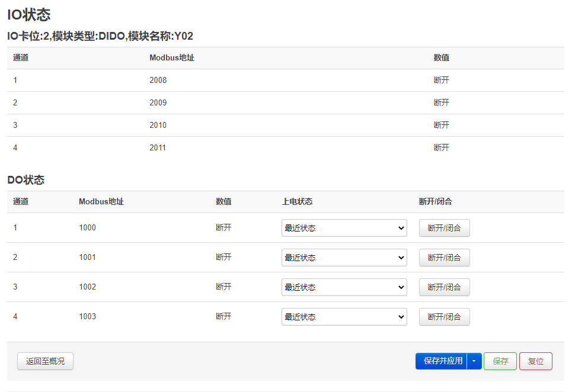This screenshot has width=572, height=392.
Task: Expand the 最近状态 dropdown in row 1003
Action: click(344, 317)
